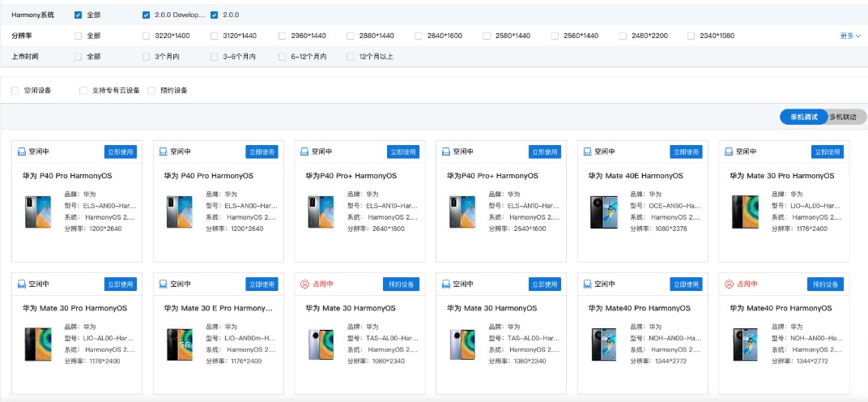Check the 2880*1440 resolution filter

(351, 36)
